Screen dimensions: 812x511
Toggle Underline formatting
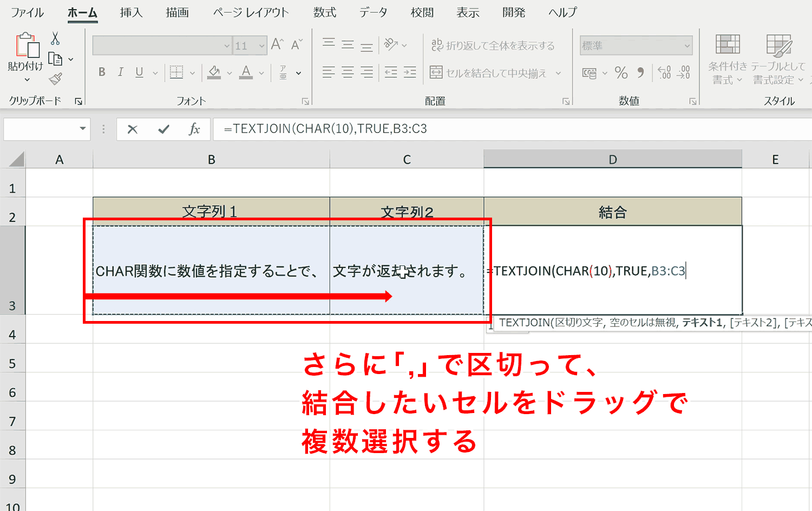click(139, 72)
